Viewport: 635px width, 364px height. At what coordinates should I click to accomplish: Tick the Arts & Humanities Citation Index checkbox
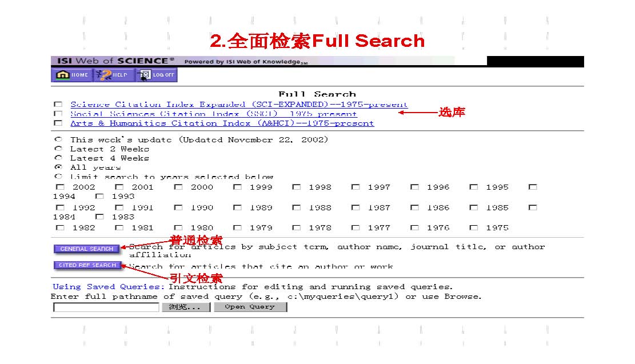pos(58,123)
